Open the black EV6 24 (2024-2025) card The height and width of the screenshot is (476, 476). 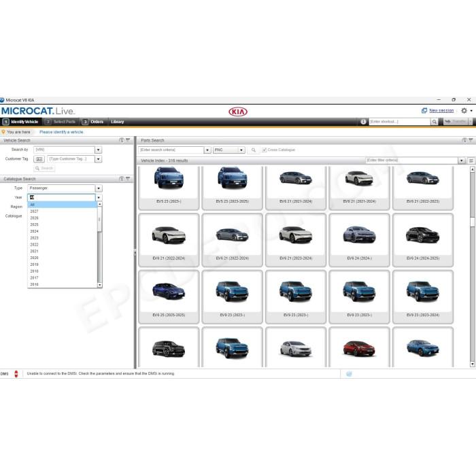pos(423,240)
